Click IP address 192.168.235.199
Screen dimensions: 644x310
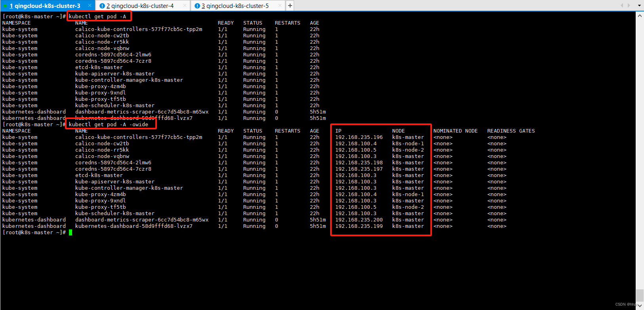point(359,226)
